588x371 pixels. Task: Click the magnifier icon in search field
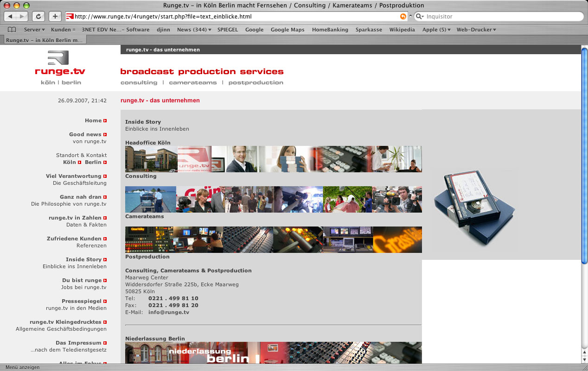click(419, 16)
